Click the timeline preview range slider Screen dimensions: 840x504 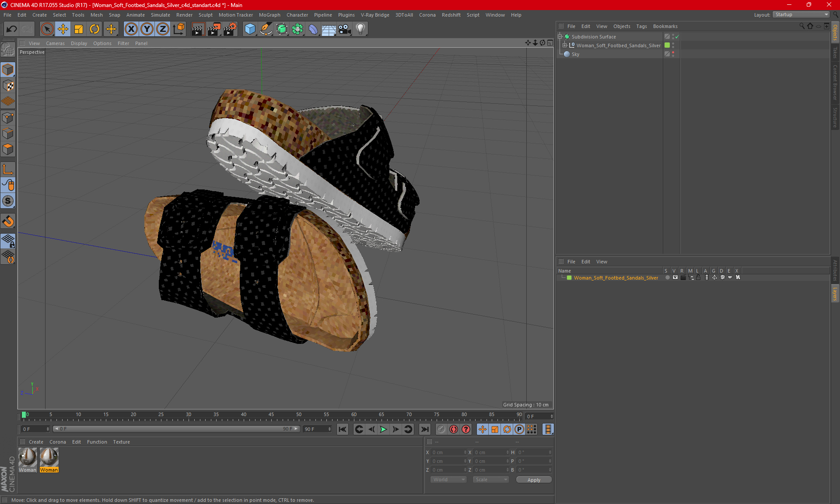(x=177, y=429)
